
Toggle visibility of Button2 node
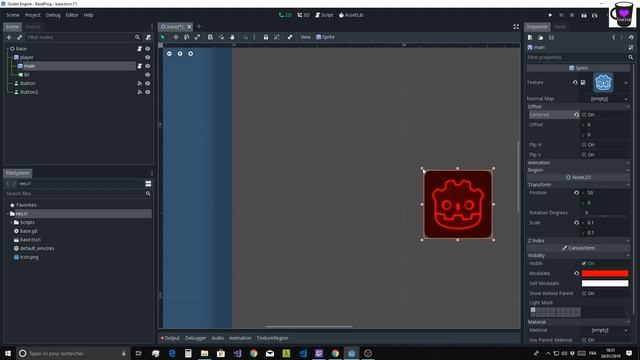click(x=148, y=92)
